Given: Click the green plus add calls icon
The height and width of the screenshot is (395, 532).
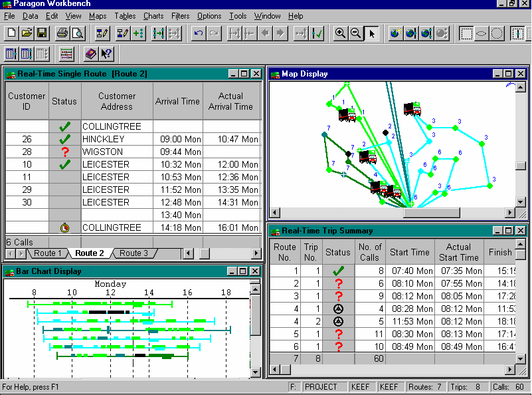Looking at the screenshot, I should point(138,33).
